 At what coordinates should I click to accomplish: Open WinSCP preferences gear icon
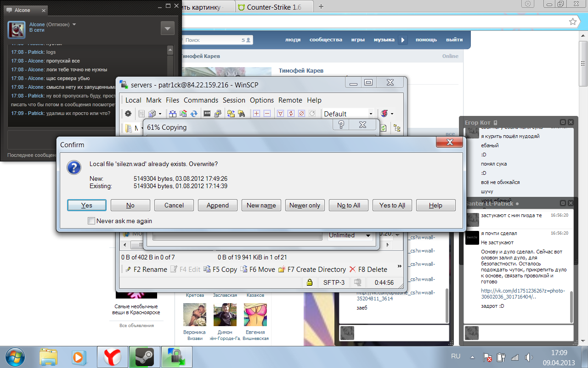pos(128,114)
